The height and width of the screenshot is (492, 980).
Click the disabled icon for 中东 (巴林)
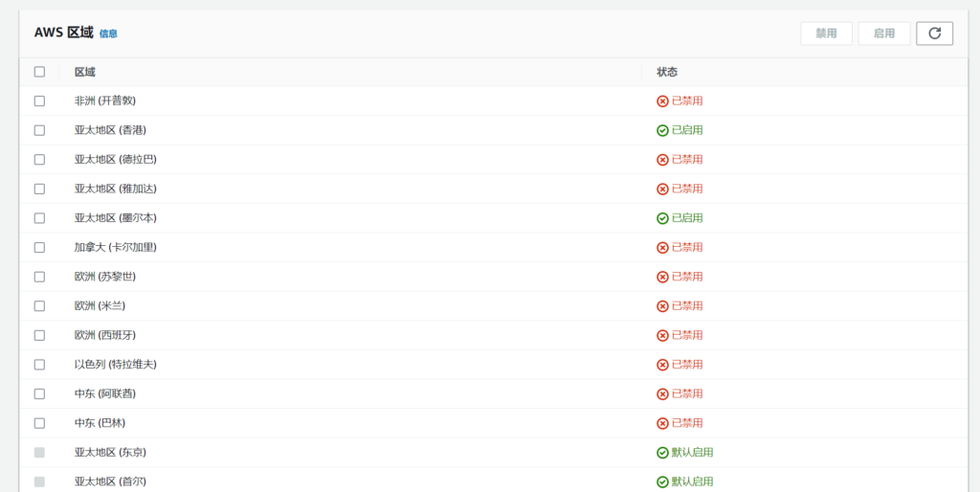(662, 423)
